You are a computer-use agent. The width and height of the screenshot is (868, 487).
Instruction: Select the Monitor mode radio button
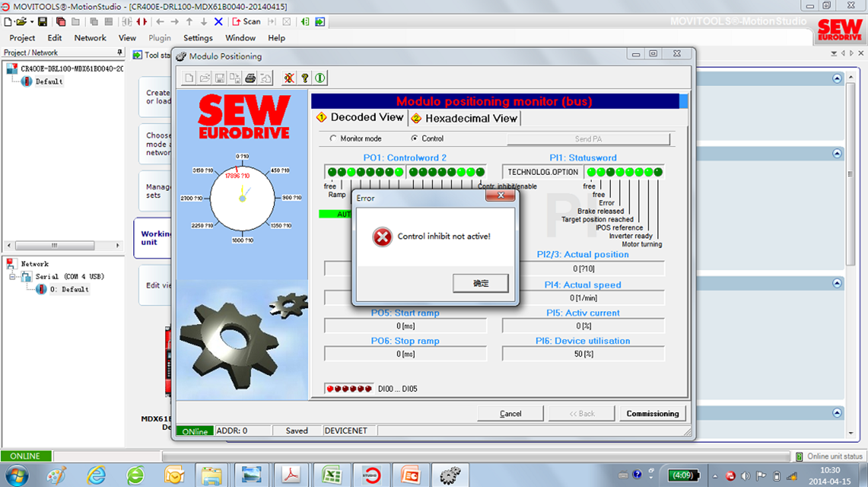coord(333,138)
